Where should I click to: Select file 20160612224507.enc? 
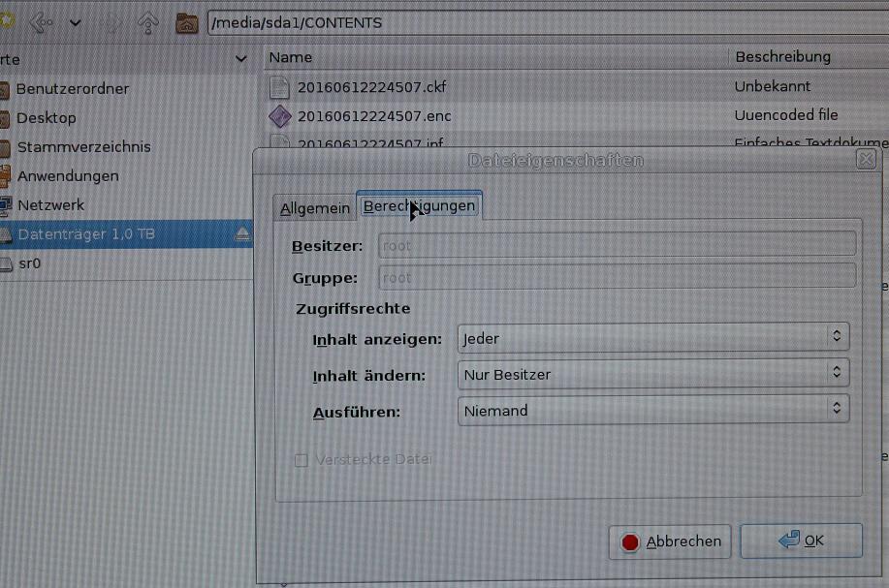tap(374, 116)
